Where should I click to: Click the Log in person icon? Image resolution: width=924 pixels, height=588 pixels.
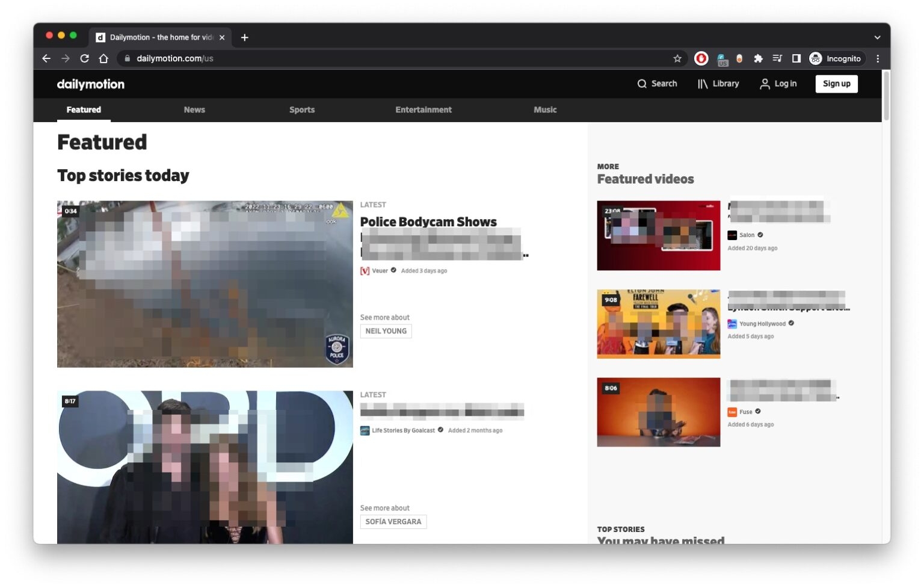pyautogui.click(x=765, y=84)
